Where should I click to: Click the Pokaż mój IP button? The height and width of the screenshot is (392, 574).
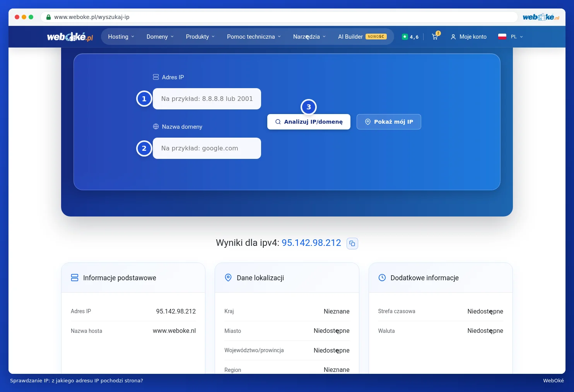[x=389, y=122]
